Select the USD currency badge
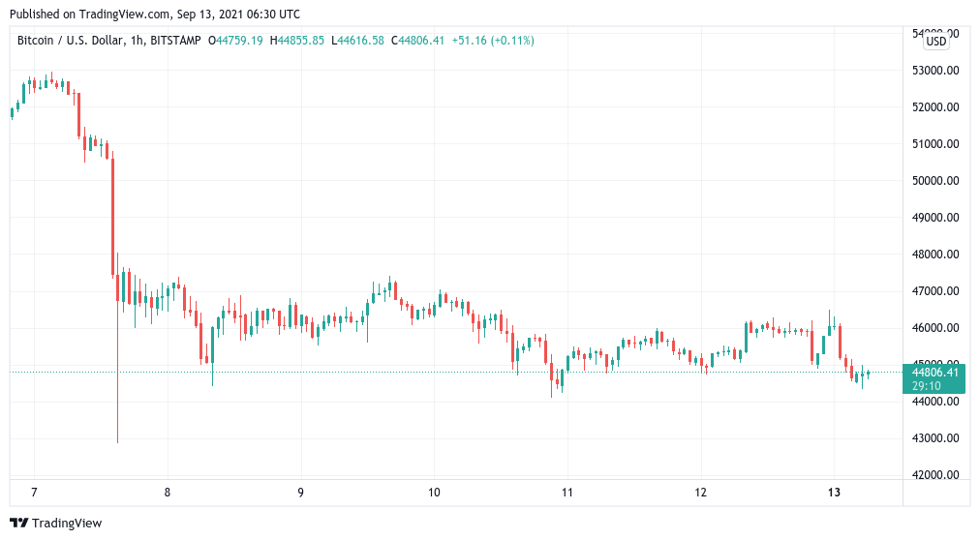 click(935, 42)
